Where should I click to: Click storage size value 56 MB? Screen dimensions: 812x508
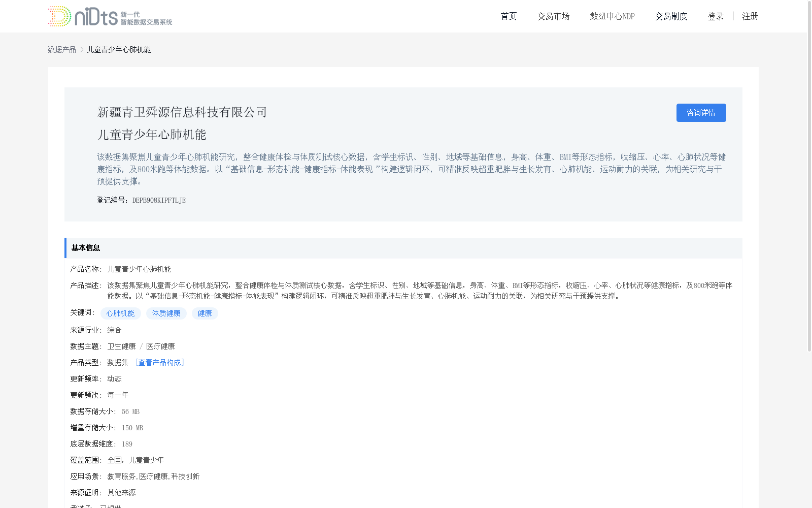coord(130,411)
